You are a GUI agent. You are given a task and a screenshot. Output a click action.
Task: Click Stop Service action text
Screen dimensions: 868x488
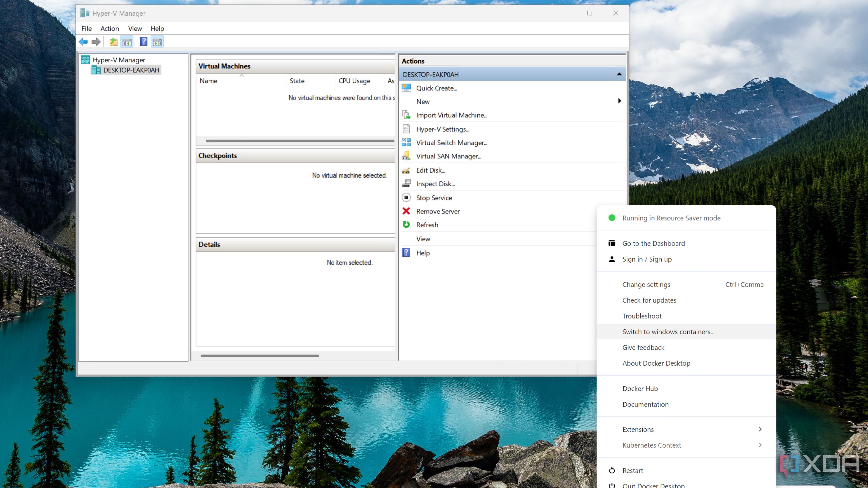pos(434,198)
